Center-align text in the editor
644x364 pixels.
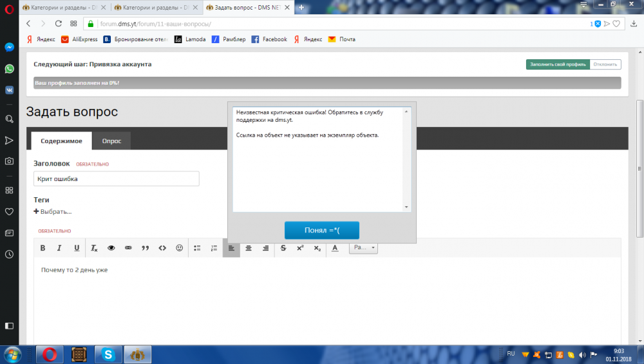pyautogui.click(x=249, y=248)
